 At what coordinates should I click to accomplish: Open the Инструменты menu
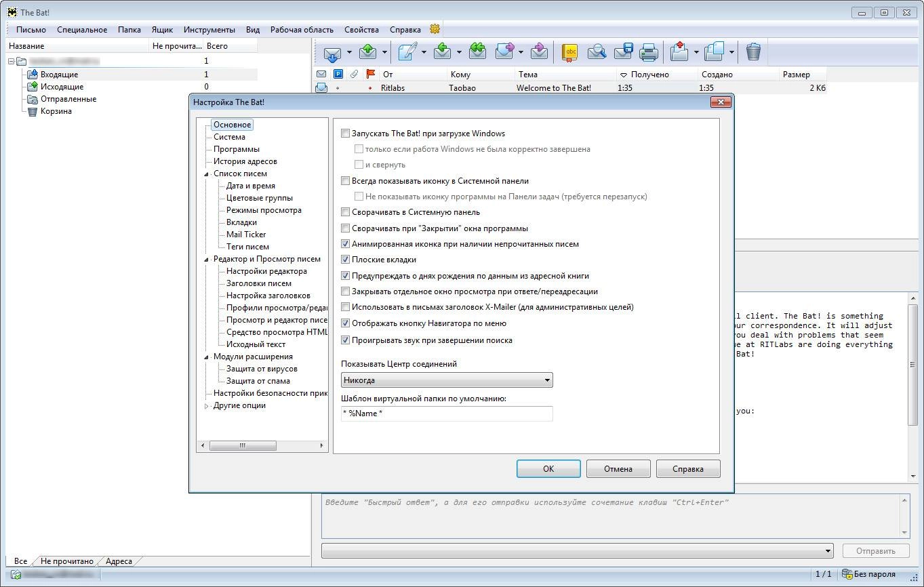coord(209,29)
